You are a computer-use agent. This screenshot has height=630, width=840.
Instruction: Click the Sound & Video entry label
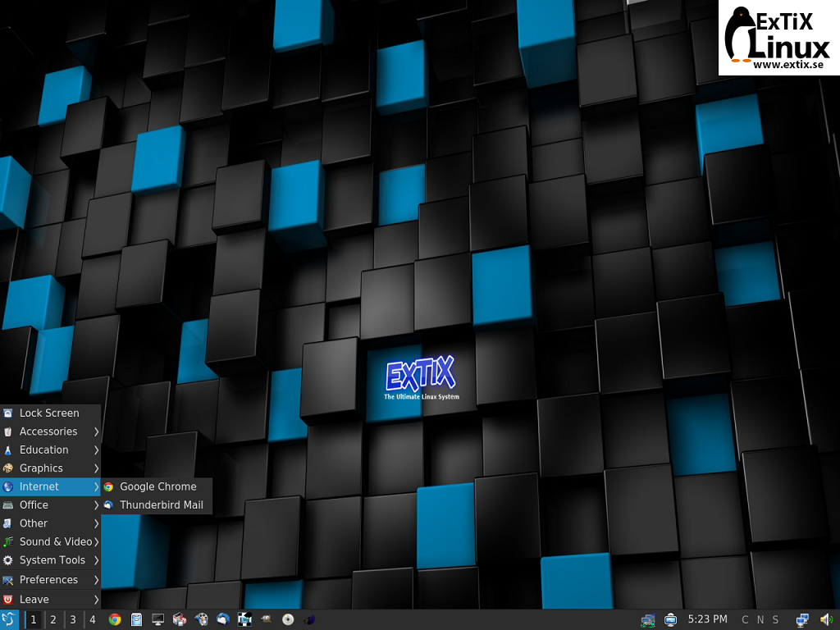pos(57,541)
